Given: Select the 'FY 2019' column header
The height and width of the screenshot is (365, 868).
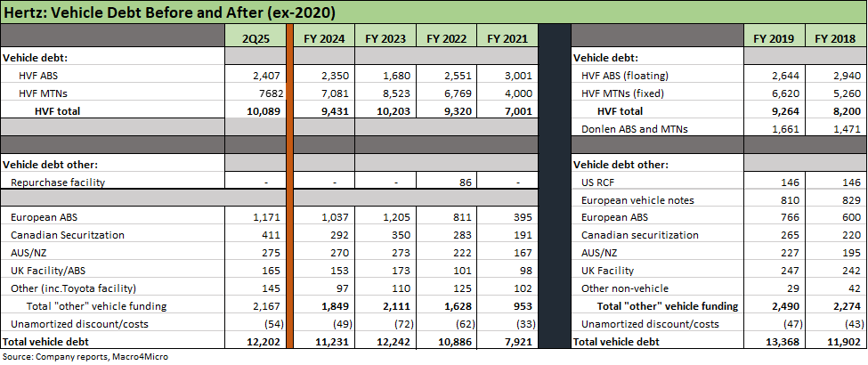Looking at the screenshot, I should (x=774, y=39).
